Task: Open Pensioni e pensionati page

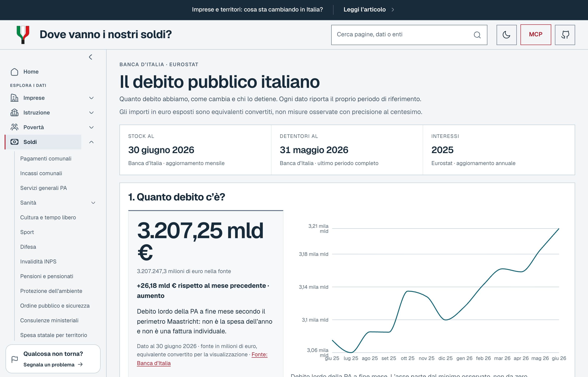Action: click(x=47, y=276)
